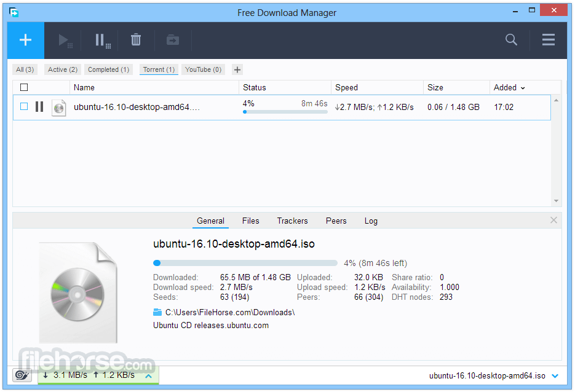Open the Files details tab
This screenshot has height=392, width=575.
[x=251, y=221]
